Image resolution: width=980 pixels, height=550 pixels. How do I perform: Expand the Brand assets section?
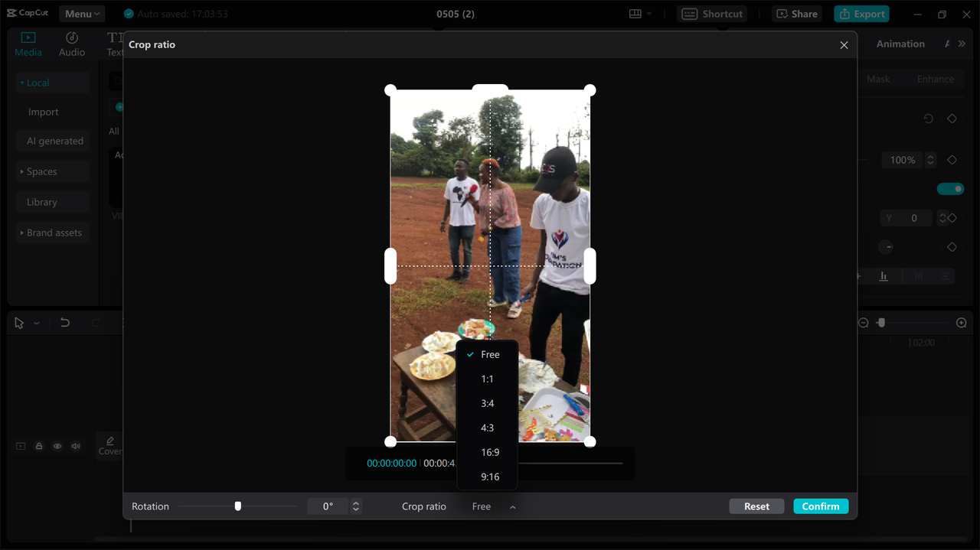pos(53,233)
